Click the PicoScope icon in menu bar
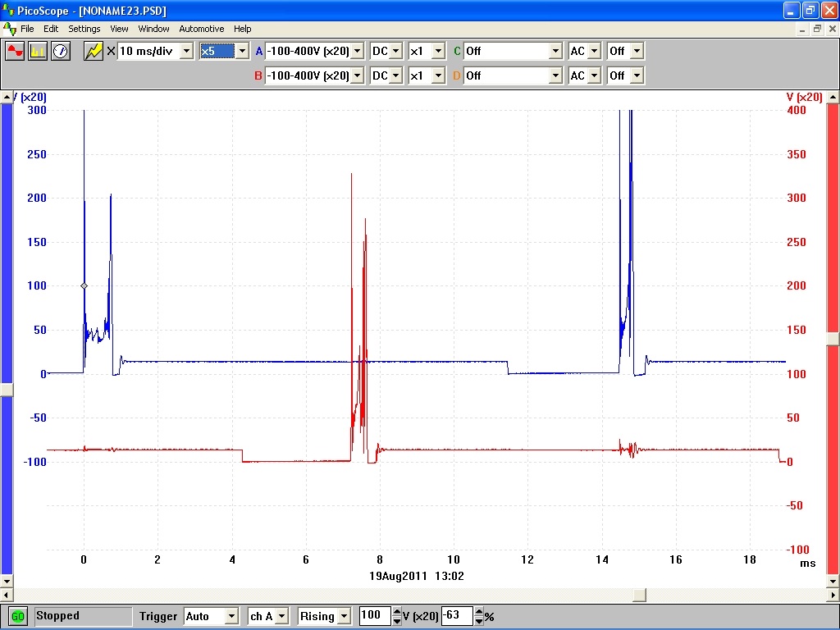This screenshot has height=630, width=840. [9, 29]
